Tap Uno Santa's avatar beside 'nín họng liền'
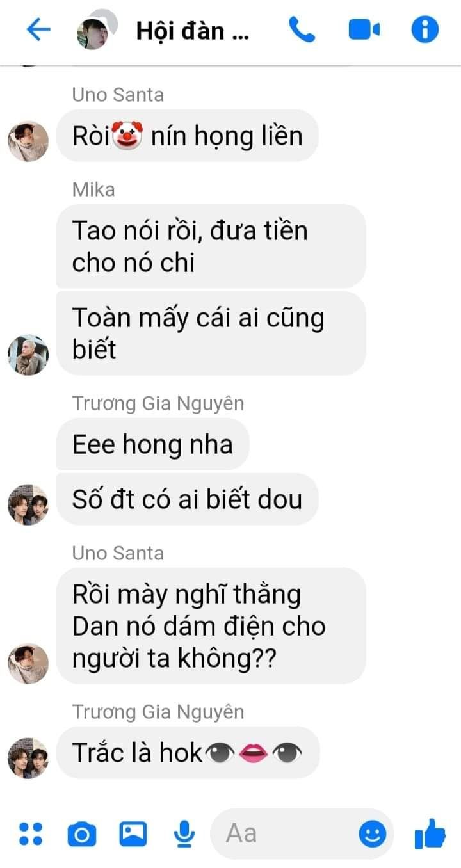Image resolution: width=461 pixels, height=868 pixels. (28, 141)
